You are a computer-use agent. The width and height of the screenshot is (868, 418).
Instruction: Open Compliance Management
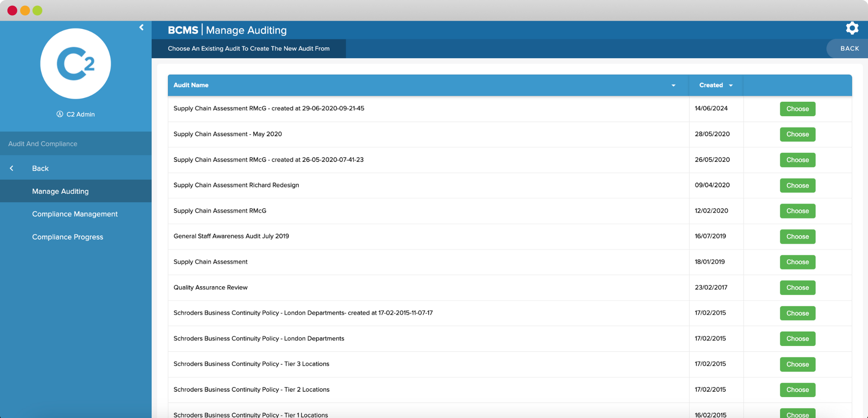pyautogui.click(x=74, y=214)
